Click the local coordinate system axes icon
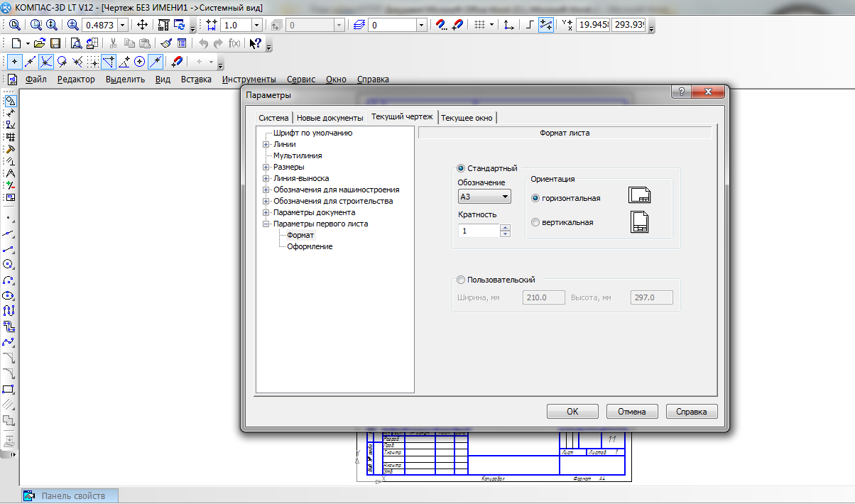Viewport: 855px width, 504px height. pyautogui.click(x=508, y=25)
